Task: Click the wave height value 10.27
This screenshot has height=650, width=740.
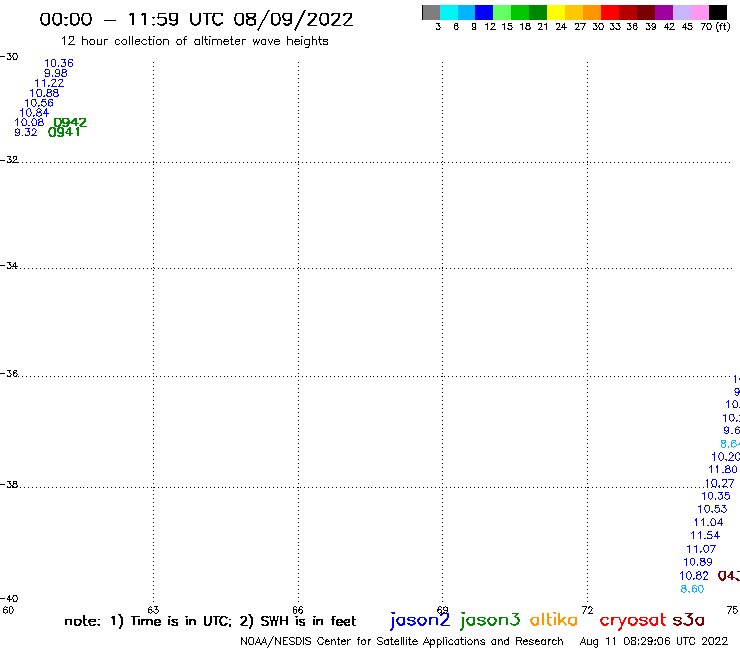Action: pos(720,483)
